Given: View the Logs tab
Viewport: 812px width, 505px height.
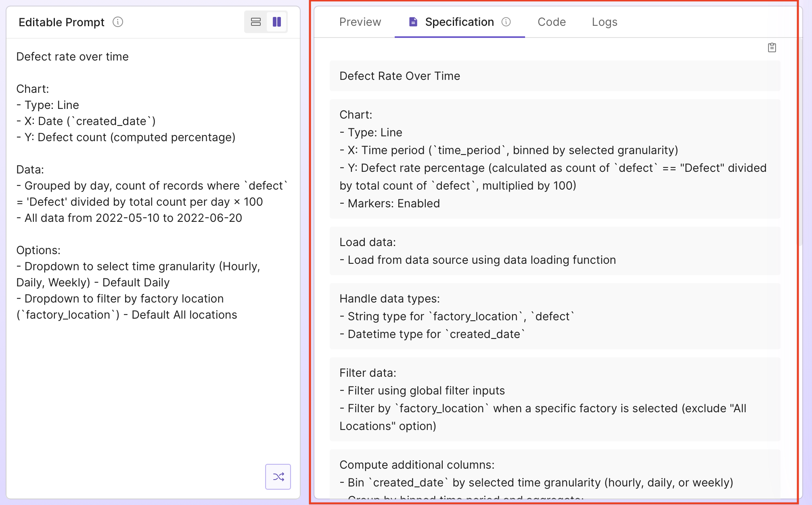Looking at the screenshot, I should pyautogui.click(x=604, y=22).
